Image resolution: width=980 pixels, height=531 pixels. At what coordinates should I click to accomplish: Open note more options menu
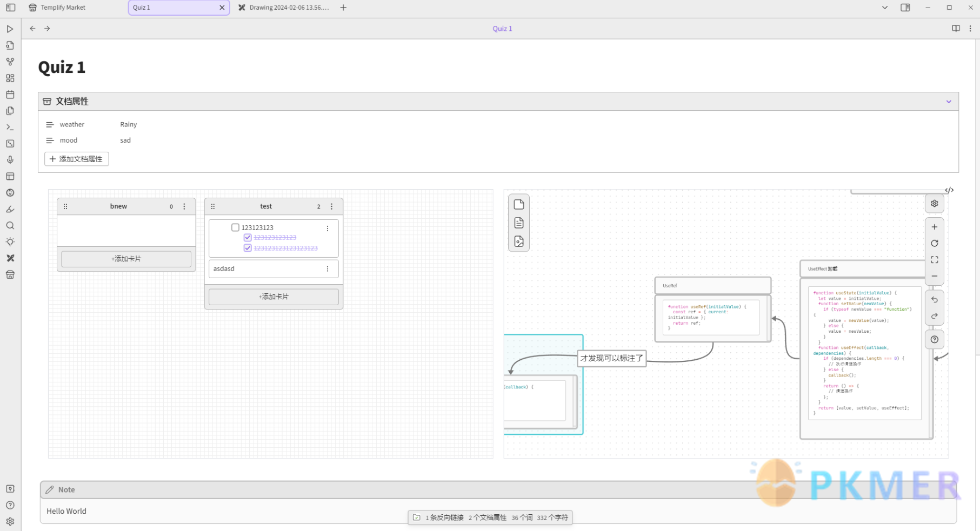[970, 29]
